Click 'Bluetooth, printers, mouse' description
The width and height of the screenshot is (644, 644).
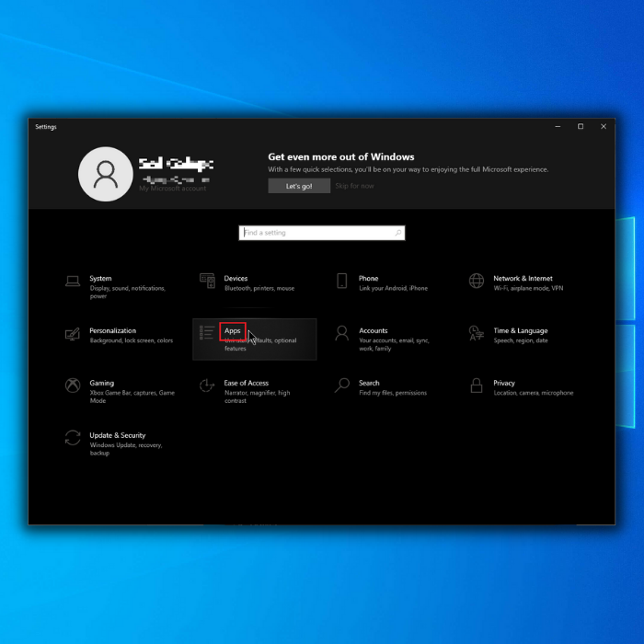(x=259, y=288)
